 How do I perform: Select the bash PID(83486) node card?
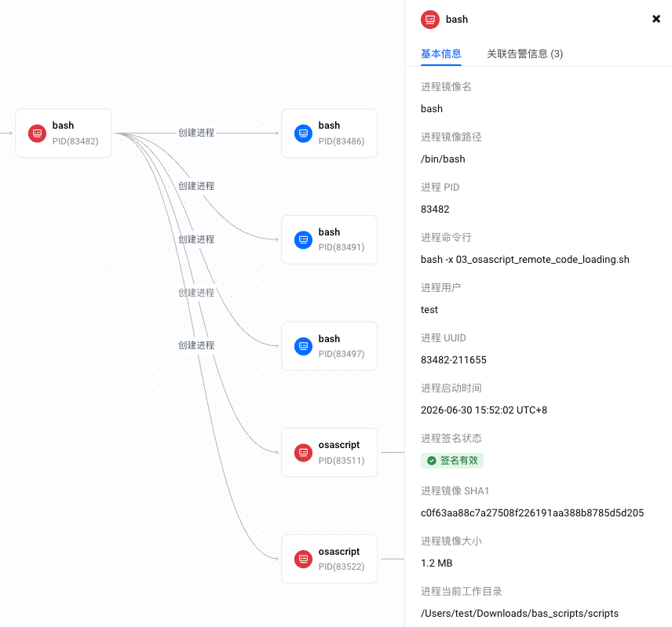pos(330,133)
